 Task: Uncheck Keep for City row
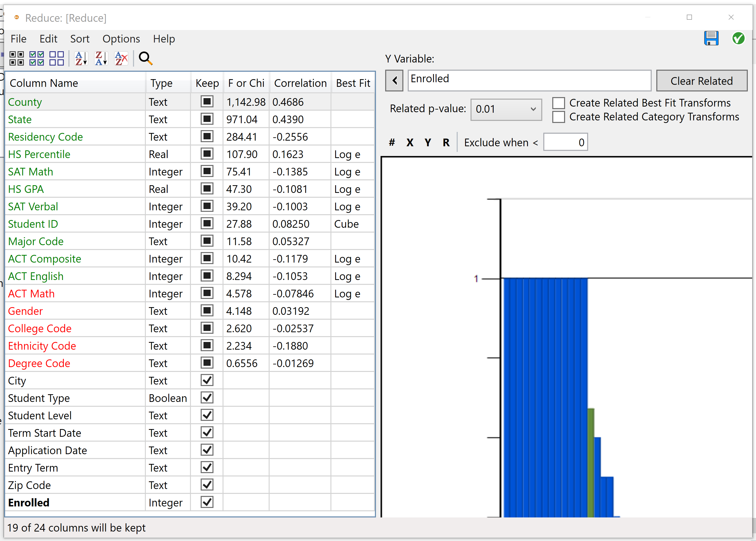207,380
